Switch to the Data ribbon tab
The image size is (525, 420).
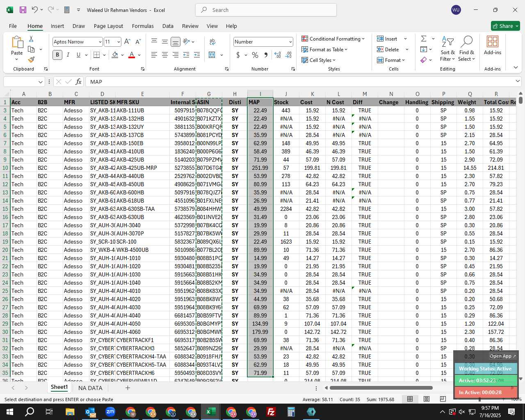click(x=168, y=26)
